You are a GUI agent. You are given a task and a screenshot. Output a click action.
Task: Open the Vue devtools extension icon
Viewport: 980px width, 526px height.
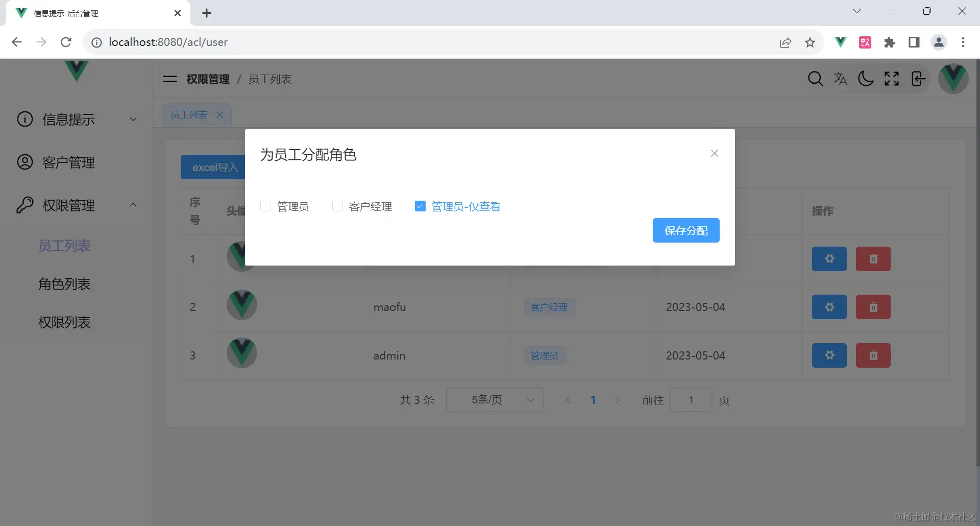coord(840,42)
